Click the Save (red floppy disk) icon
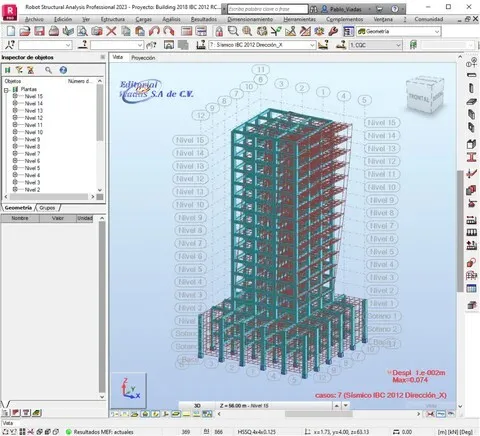The height and width of the screenshot is (436, 480). point(39,31)
